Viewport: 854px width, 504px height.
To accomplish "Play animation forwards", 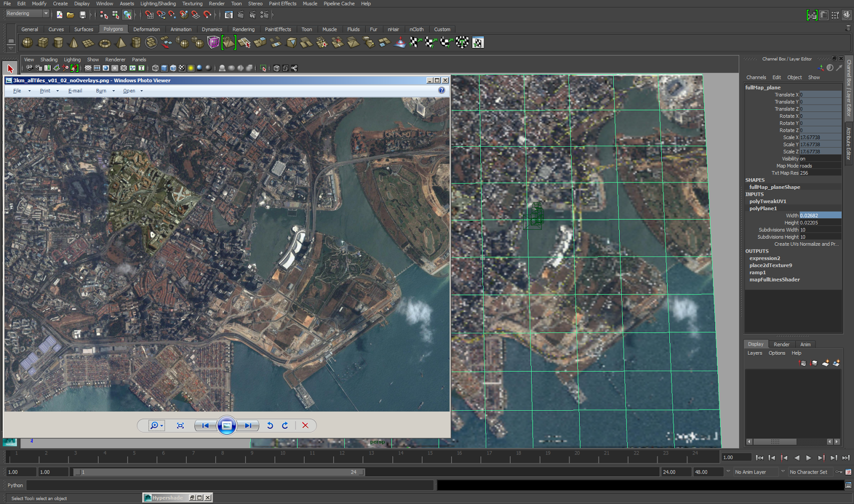I will tap(809, 458).
